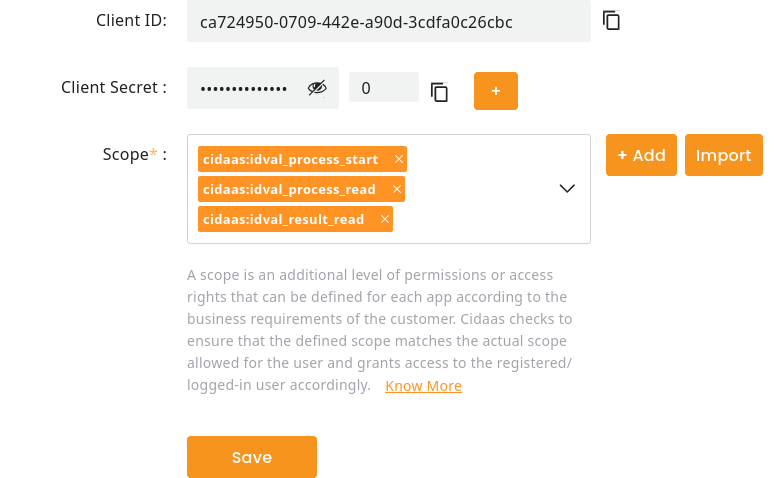Focus the masked Client Secret field
Viewport: 778px width, 478px height.
pyautogui.click(x=245, y=88)
